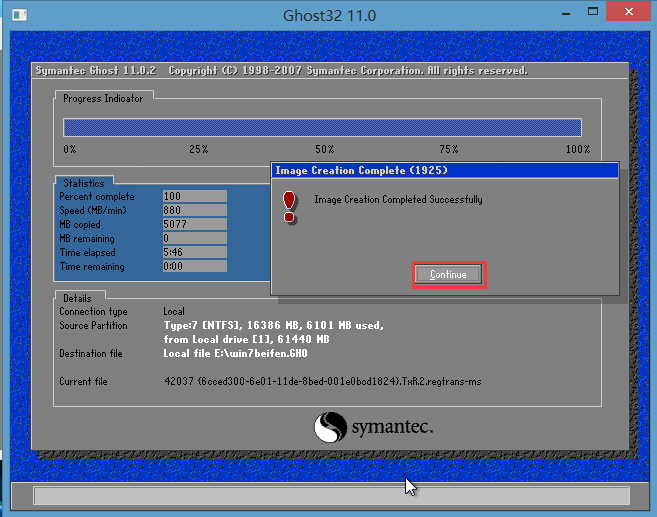Click the 100% progress marker label
The height and width of the screenshot is (517, 657).
(578, 149)
